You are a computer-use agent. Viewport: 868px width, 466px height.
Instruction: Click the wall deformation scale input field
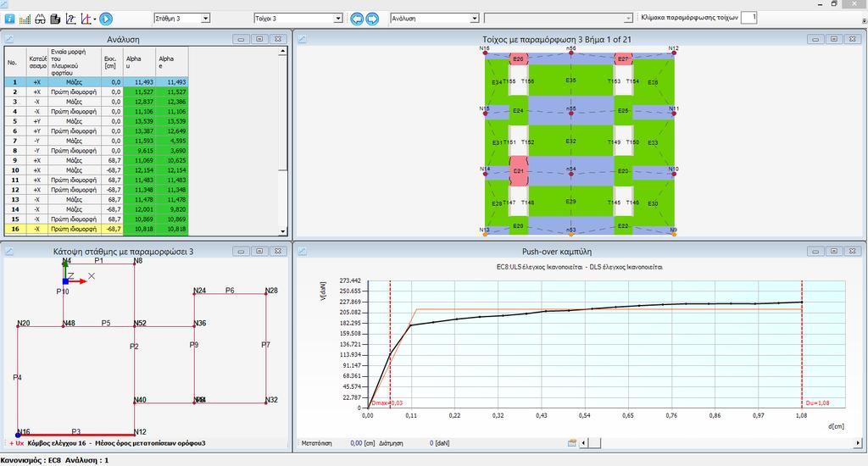[749, 18]
